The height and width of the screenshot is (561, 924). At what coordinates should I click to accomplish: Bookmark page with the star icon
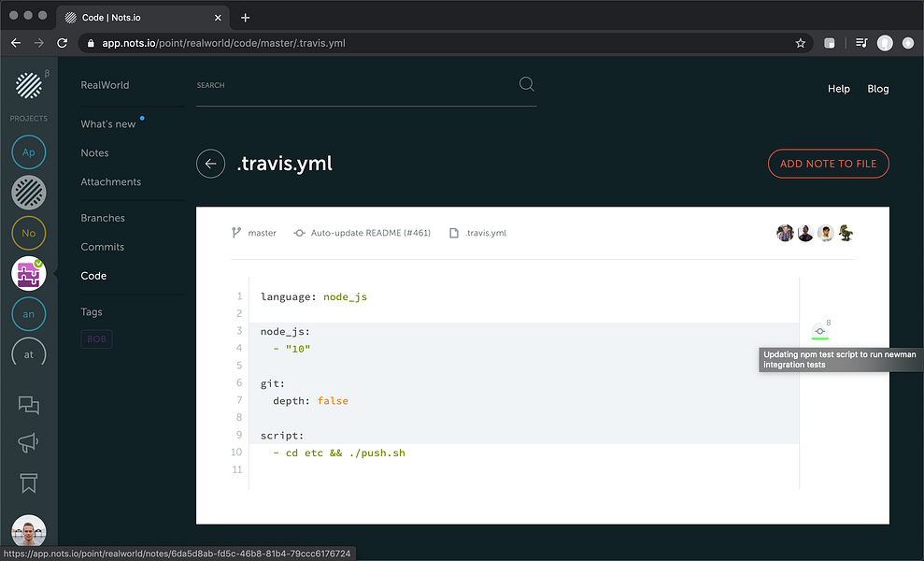pos(801,43)
